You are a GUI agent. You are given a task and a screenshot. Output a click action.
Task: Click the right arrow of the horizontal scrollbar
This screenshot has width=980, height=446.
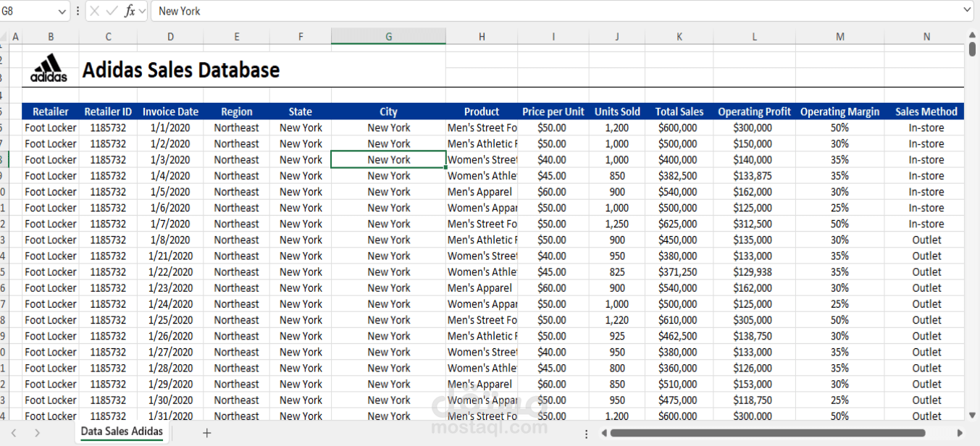pyautogui.click(x=960, y=433)
